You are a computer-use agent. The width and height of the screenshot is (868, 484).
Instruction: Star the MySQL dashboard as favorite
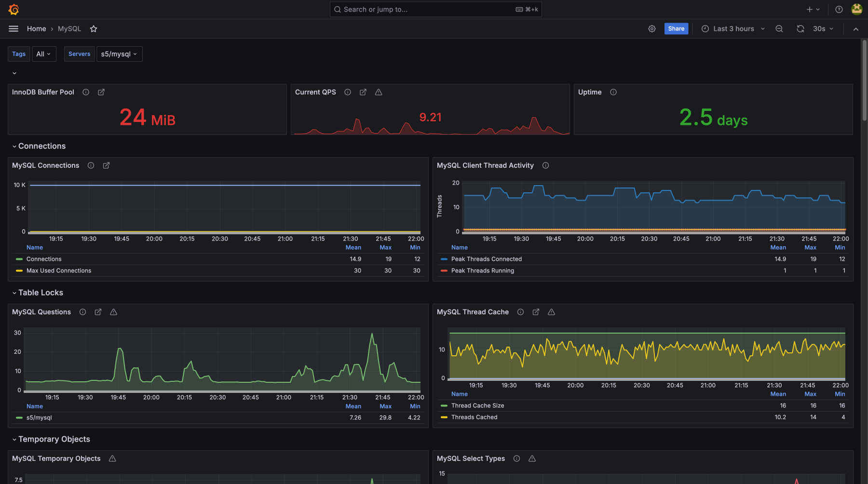(x=94, y=29)
